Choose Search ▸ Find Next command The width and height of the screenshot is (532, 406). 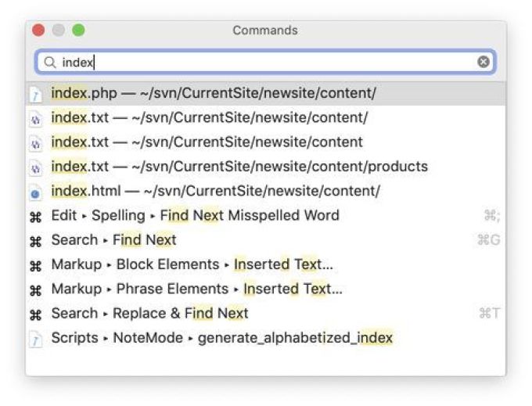[266, 240]
